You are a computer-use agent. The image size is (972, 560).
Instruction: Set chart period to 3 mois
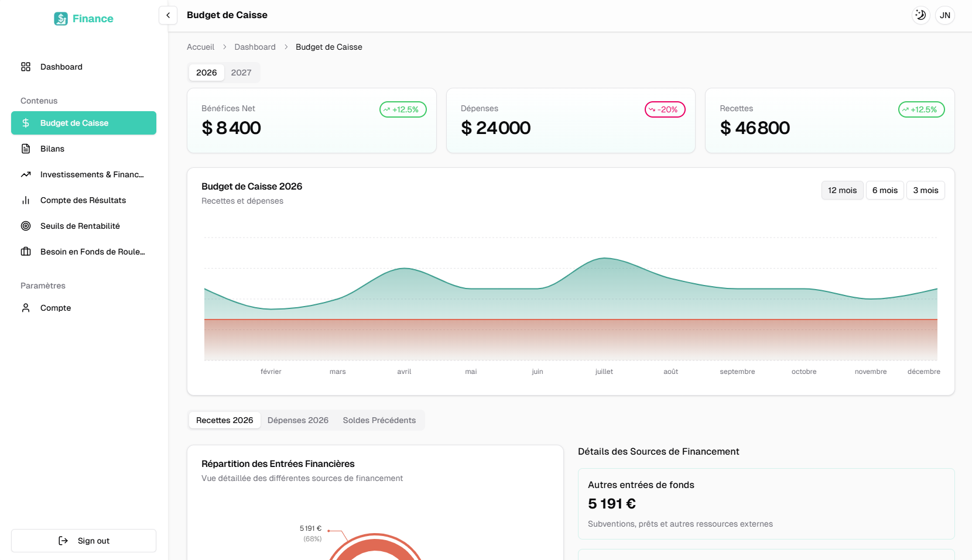coord(925,190)
